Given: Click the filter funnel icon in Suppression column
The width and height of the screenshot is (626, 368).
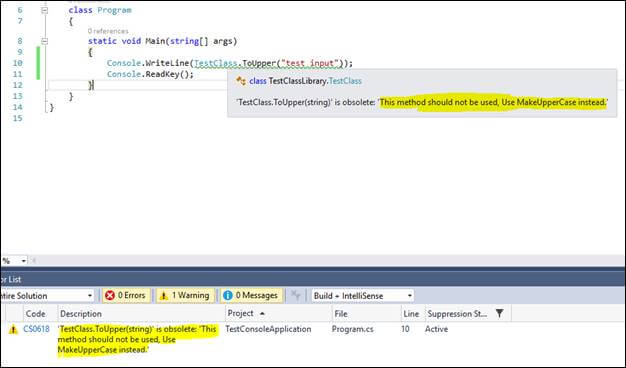Looking at the screenshot, I should coord(499,313).
